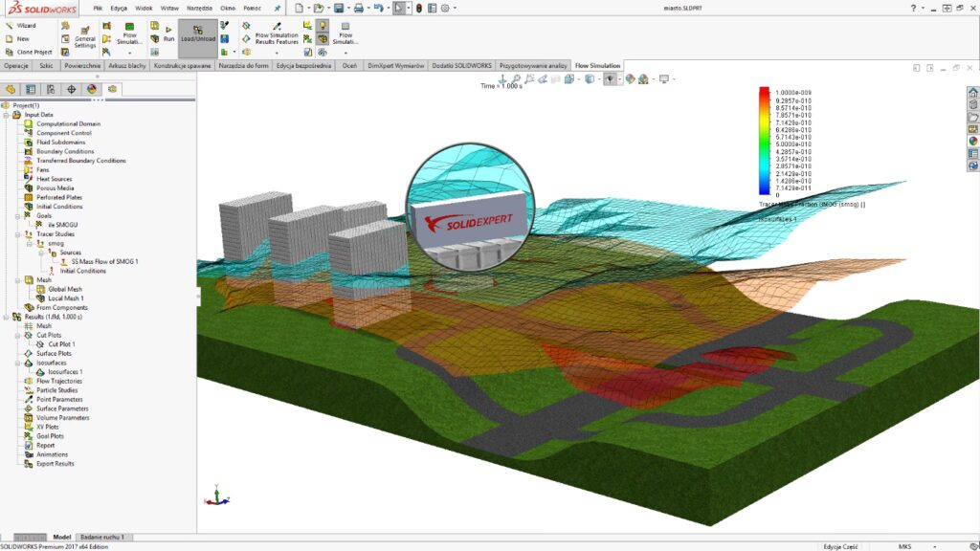Image resolution: width=980 pixels, height=551 pixels.
Task: Click the Rebuild traffic light icon
Action: (418, 8)
